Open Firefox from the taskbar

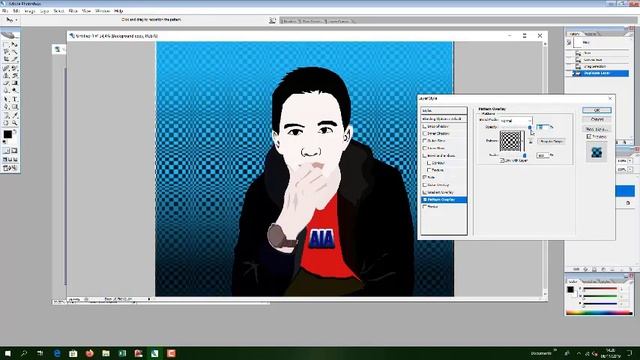(x=89, y=353)
